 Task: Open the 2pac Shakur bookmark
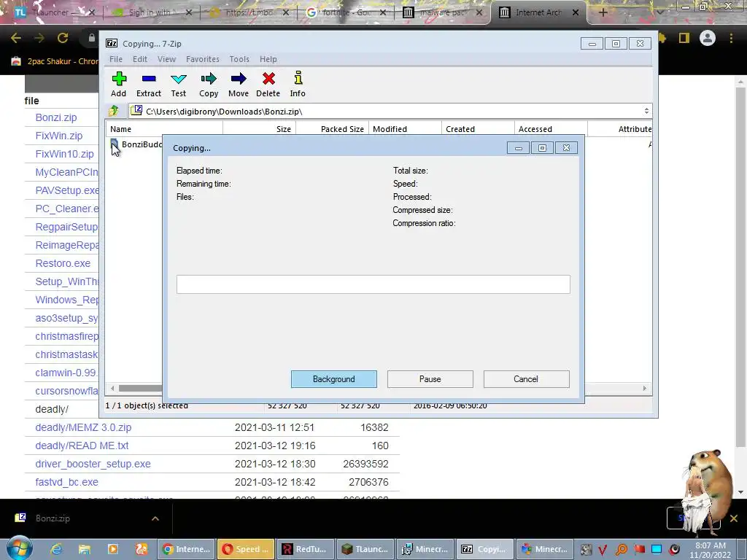coord(55,61)
